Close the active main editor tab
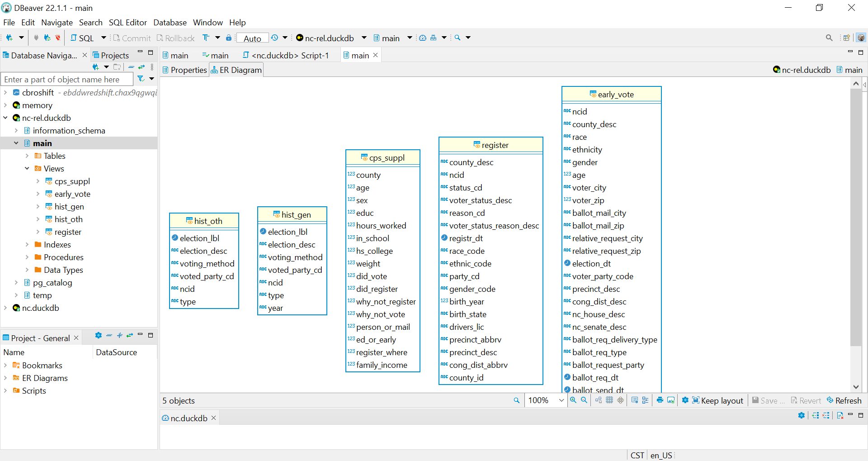The height and width of the screenshot is (461, 868). [375, 55]
